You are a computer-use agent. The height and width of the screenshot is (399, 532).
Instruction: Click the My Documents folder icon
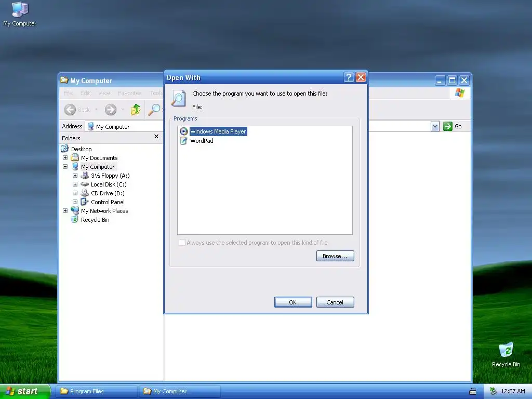[75, 158]
